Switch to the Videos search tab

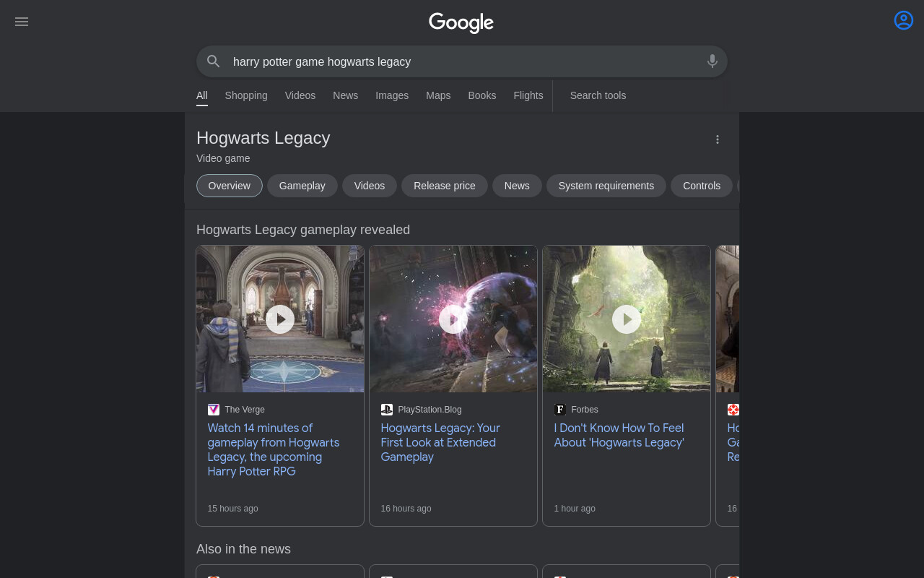pyautogui.click(x=300, y=95)
